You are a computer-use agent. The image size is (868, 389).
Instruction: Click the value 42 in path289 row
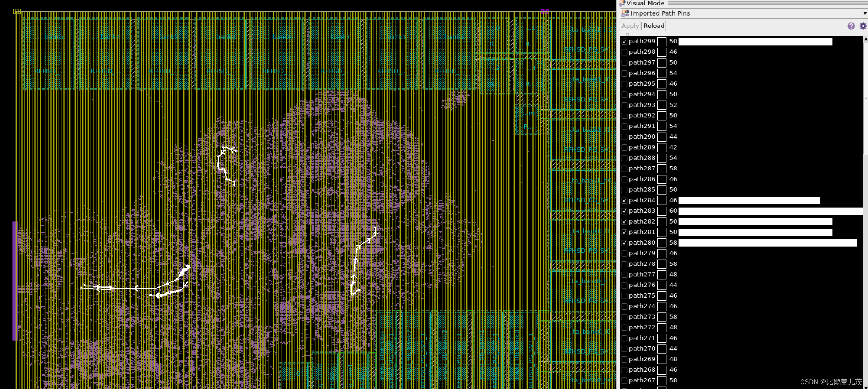[x=673, y=147]
